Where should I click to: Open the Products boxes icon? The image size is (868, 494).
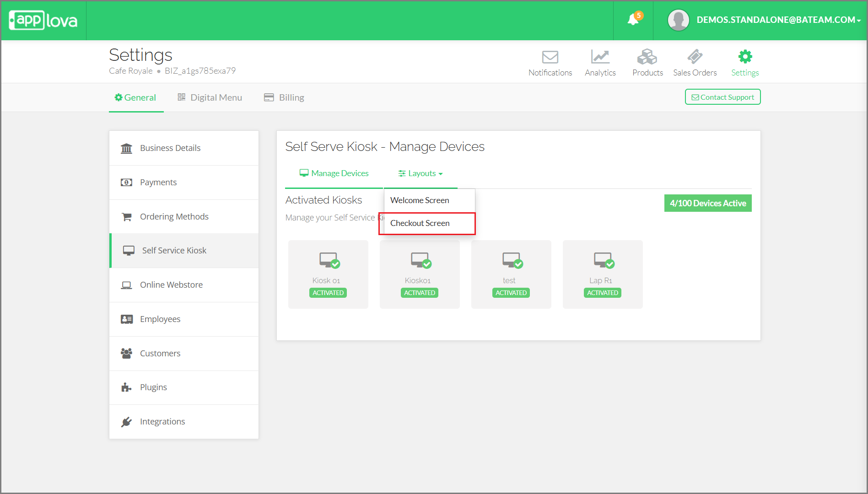tap(647, 57)
